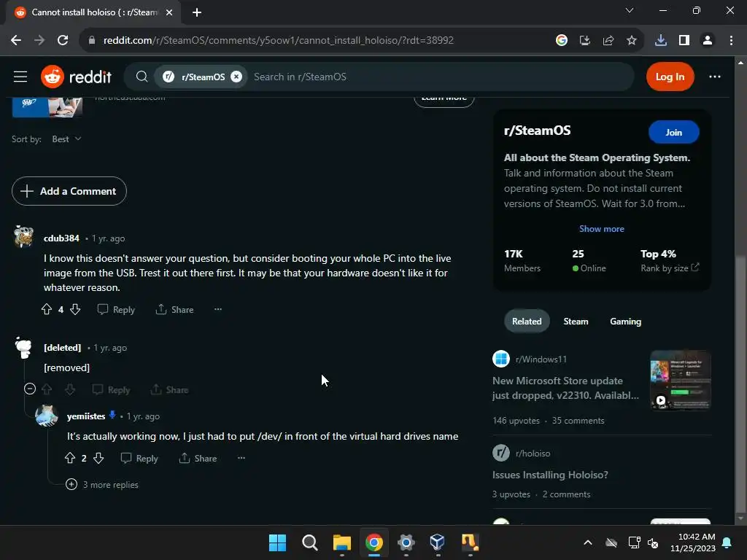The width and height of the screenshot is (747, 560).
Task: Open Chrome tab search dropdown
Action: [629, 10]
